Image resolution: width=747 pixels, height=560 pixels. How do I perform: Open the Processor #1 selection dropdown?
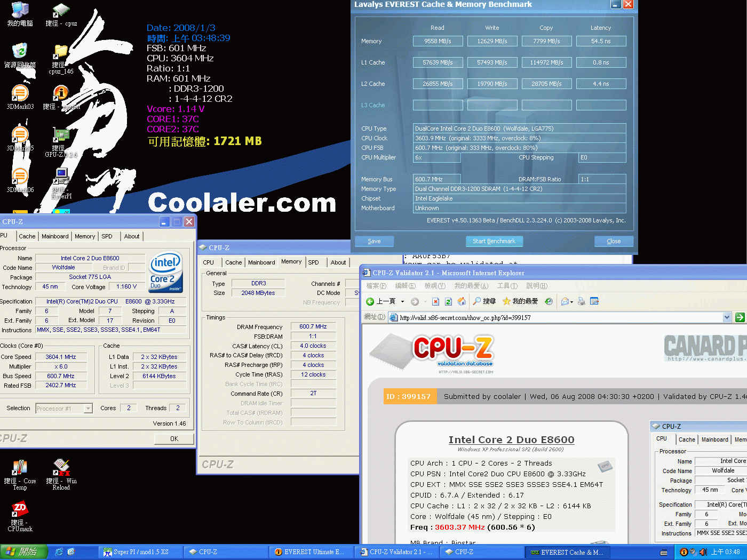pos(88,409)
